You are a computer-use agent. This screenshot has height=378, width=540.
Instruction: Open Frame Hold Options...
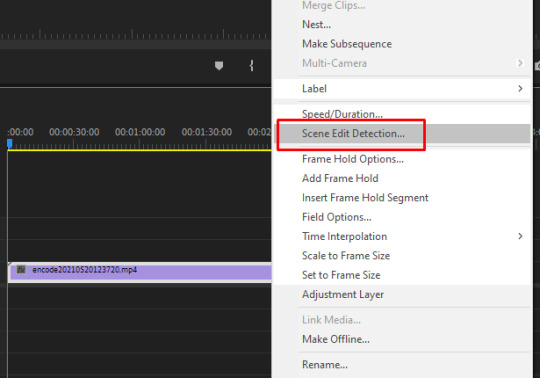click(x=402, y=159)
